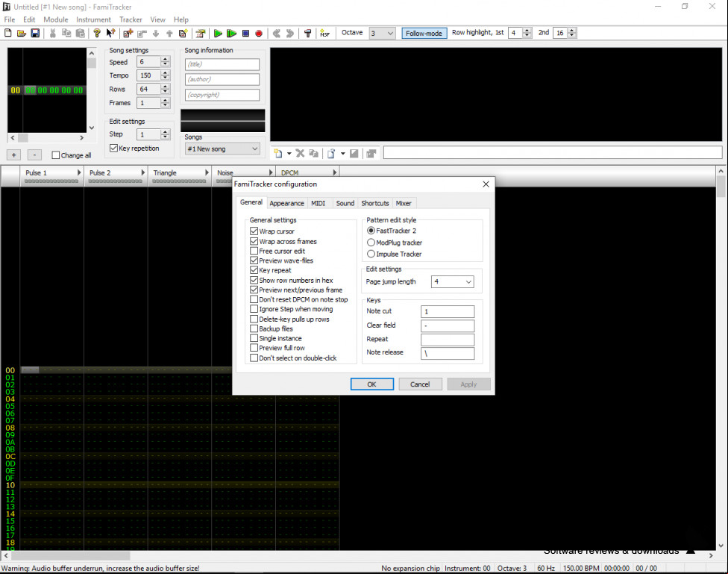Click the Create NSF export icon
Viewport: 728px width, 574px height.
tap(325, 33)
